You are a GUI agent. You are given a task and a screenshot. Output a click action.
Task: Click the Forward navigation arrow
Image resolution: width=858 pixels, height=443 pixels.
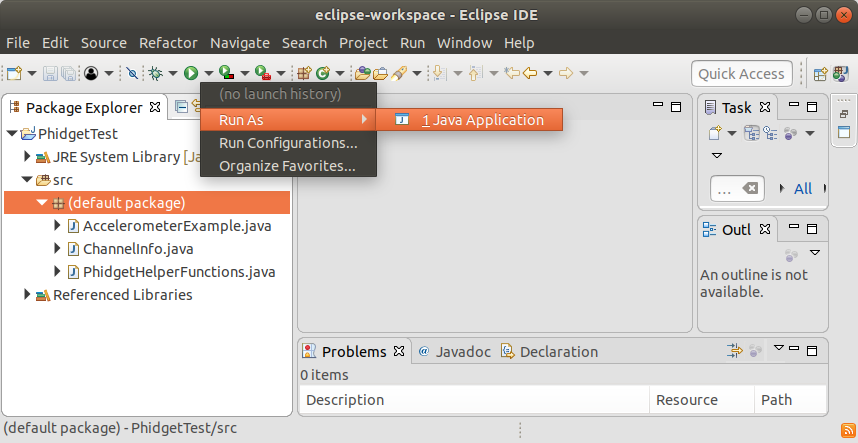point(566,73)
